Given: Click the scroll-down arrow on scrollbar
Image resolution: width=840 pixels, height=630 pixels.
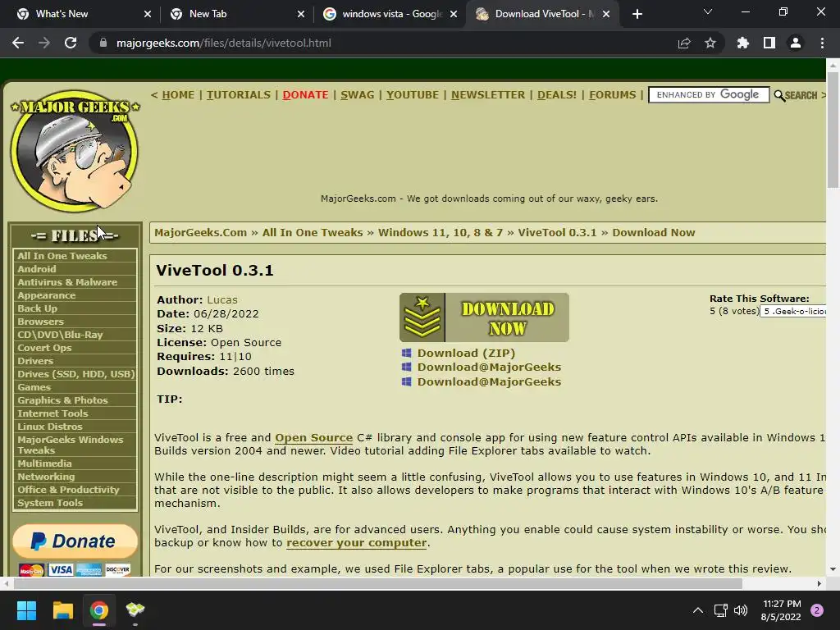Looking at the screenshot, I should [x=833, y=569].
